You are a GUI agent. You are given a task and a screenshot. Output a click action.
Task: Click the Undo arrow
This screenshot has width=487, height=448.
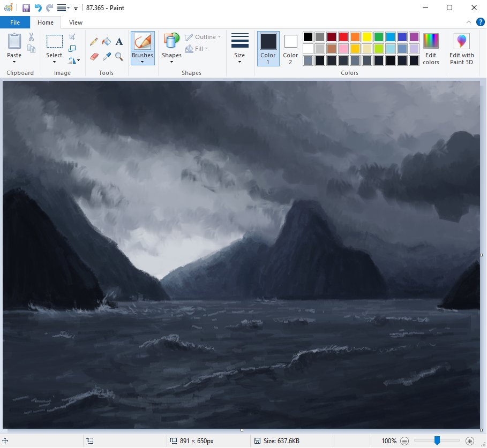click(38, 7)
